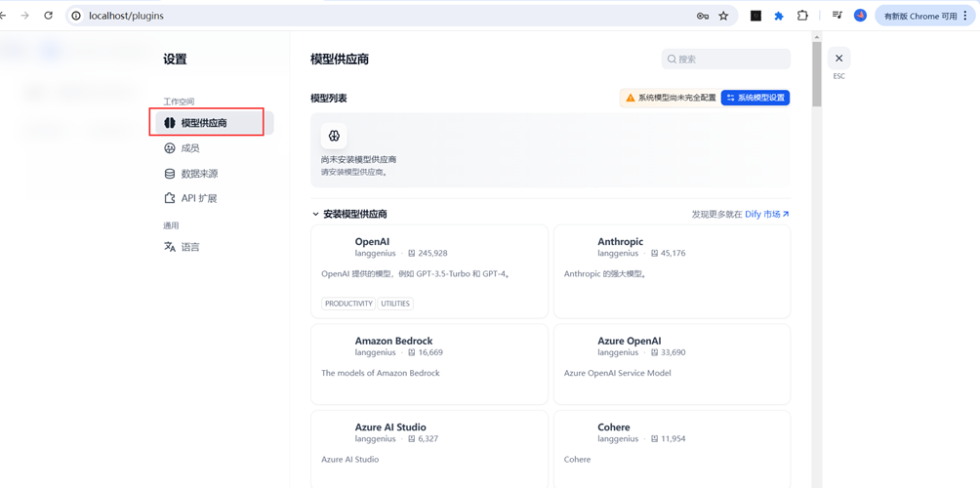Click the PRODUCTIVITY tag on OpenAI card
Screen dimensions: 980x488
[x=348, y=304]
